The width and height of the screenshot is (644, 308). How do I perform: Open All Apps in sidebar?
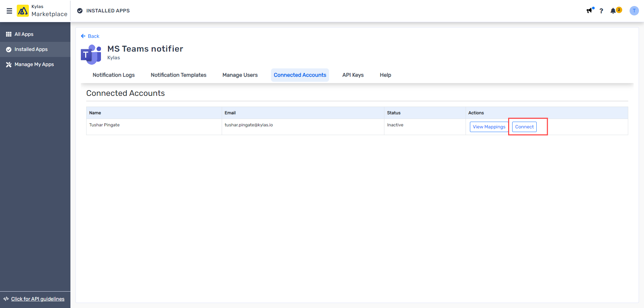point(35,34)
